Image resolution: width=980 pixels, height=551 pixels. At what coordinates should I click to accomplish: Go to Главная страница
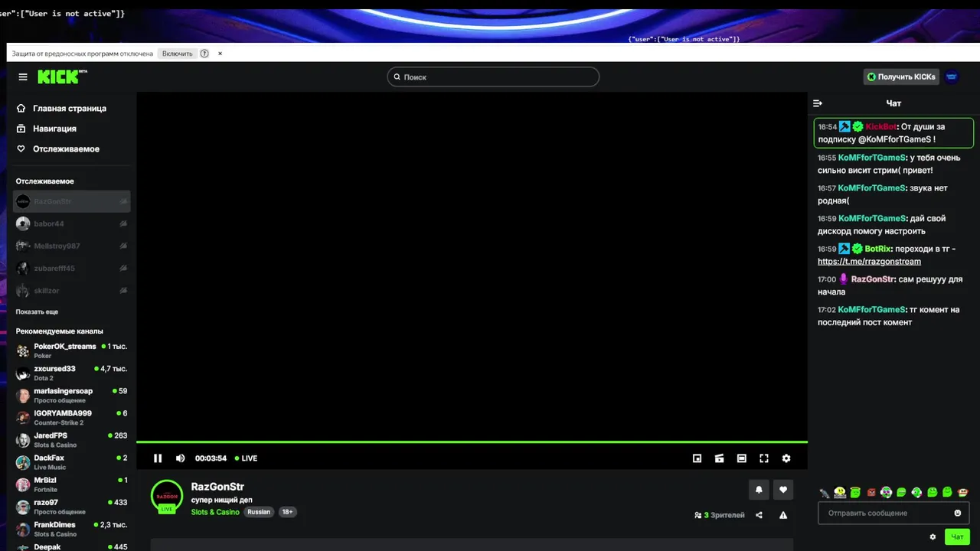pyautogui.click(x=71, y=109)
